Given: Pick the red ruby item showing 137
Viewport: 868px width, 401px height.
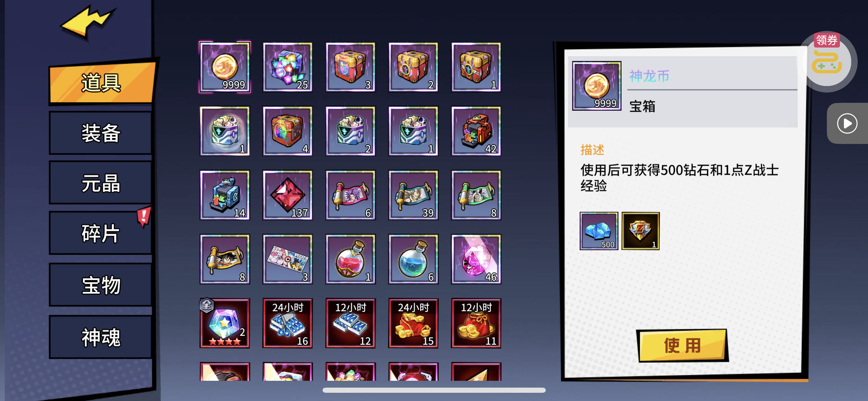Looking at the screenshot, I should pyautogui.click(x=288, y=195).
